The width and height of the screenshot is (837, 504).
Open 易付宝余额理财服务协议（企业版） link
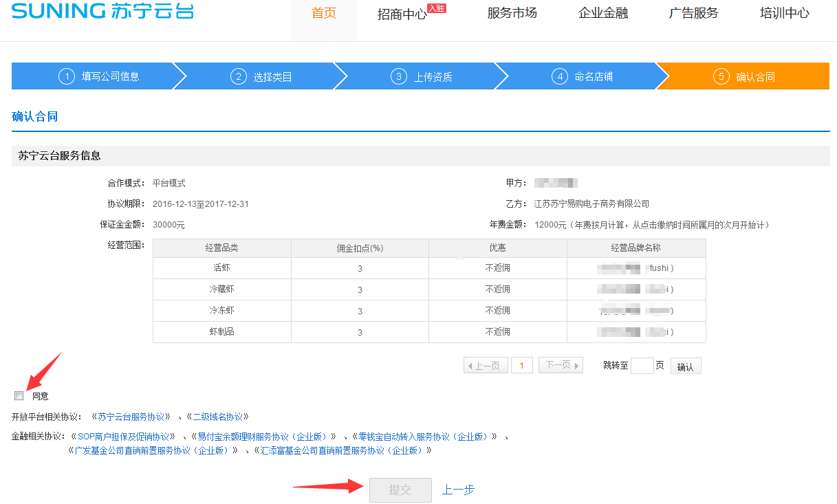[263, 437]
